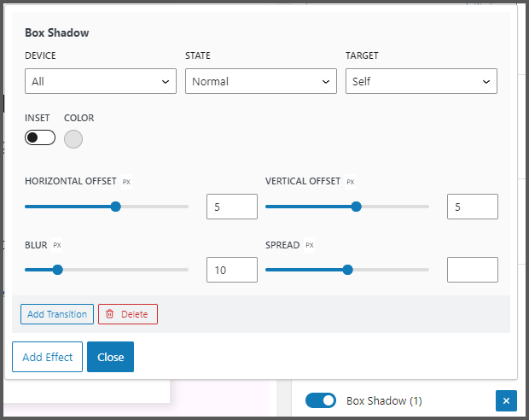Click the Horizontal Offset slider handle
The image size is (529, 420).
point(116,207)
